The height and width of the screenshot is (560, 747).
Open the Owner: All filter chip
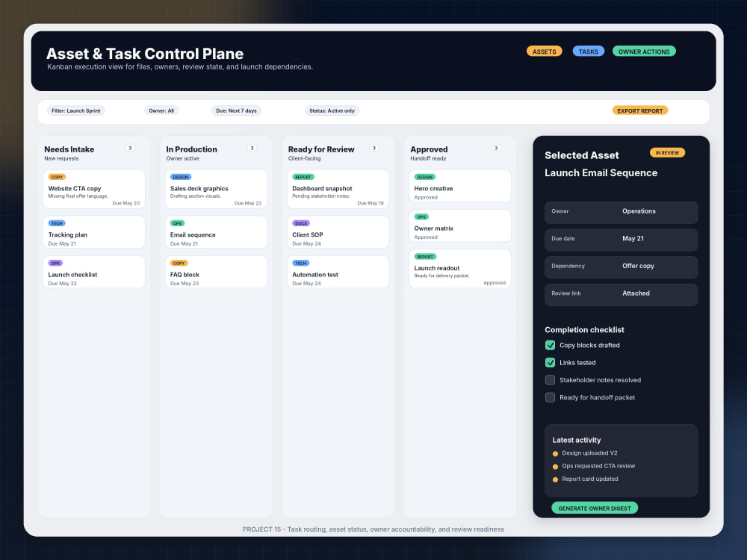(161, 111)
